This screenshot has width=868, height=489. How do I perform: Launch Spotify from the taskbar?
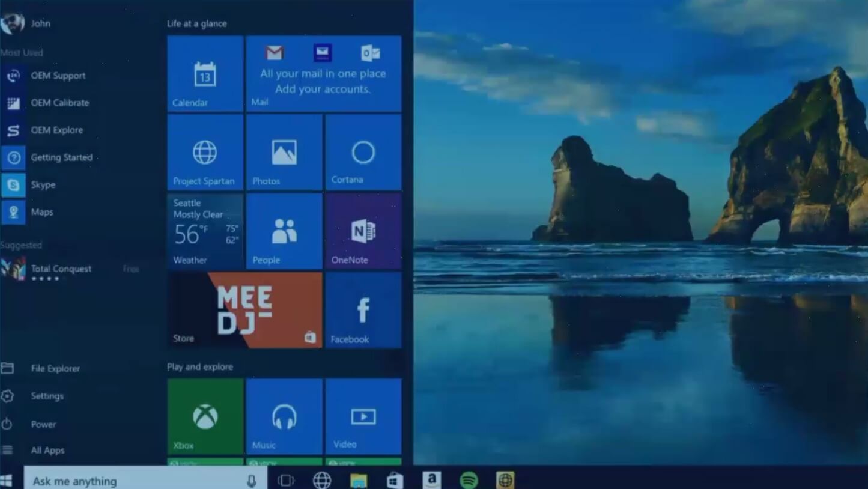469,480
